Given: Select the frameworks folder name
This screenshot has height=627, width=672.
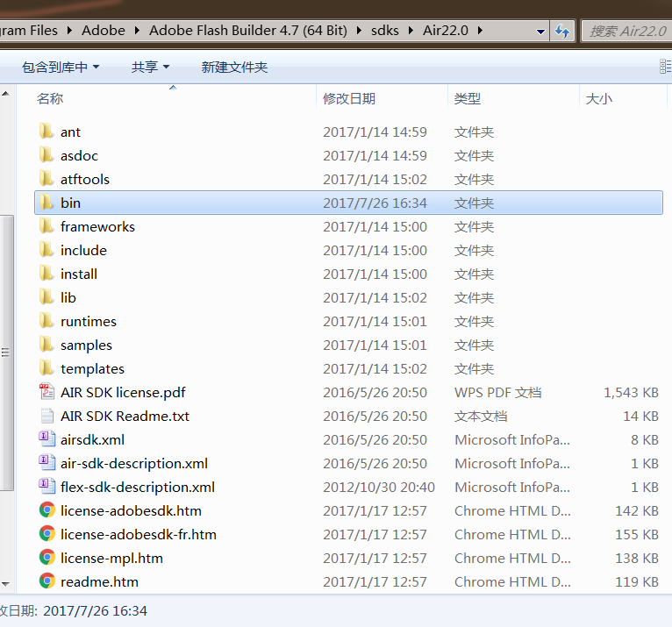Looking at the screenshot, I should point(97,226).
